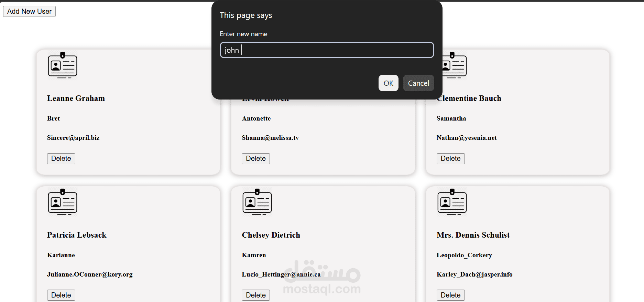Delete the Mrs. Dennis Schulist user card
The image size is (644, 302).
[450, 295]
